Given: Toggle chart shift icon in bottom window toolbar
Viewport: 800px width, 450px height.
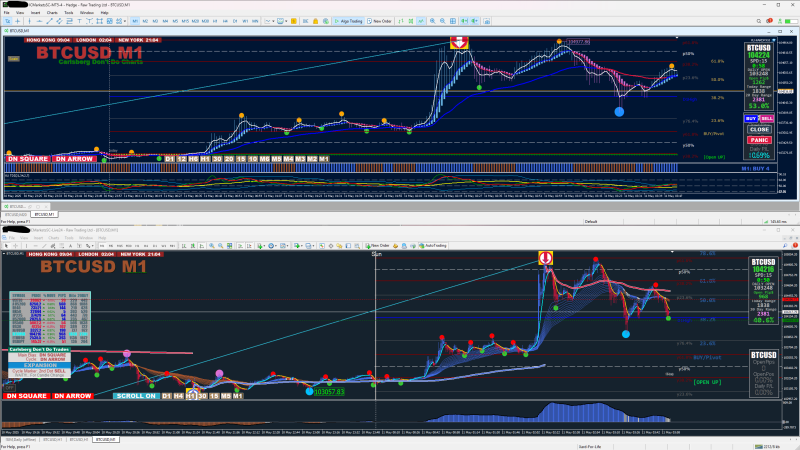Looking at the screenshot, I should pos(249,245).
